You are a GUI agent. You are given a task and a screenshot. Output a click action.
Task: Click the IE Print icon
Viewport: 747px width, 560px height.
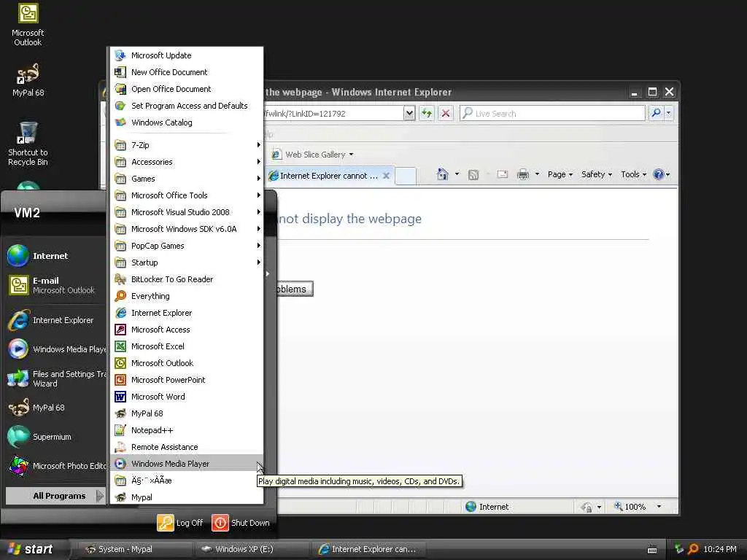523,174
